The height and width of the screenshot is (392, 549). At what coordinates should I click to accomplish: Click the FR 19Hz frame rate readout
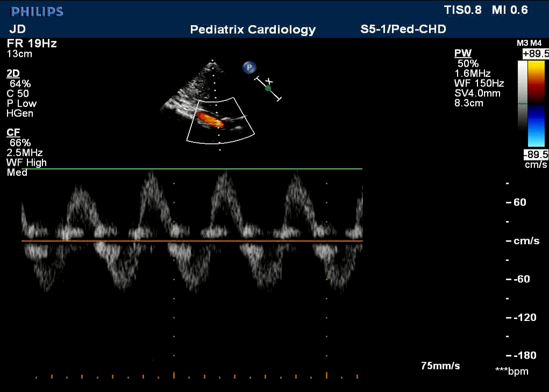(32, 44)
